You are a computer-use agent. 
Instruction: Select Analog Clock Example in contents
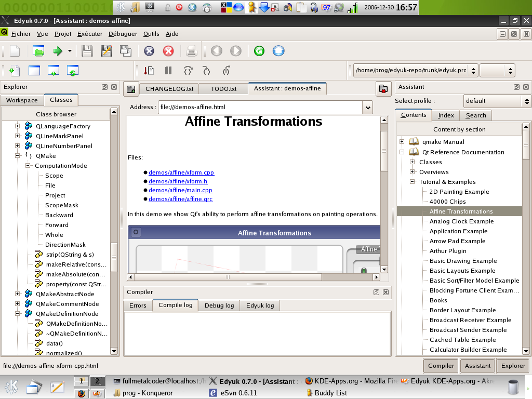[x=461, y=221]
